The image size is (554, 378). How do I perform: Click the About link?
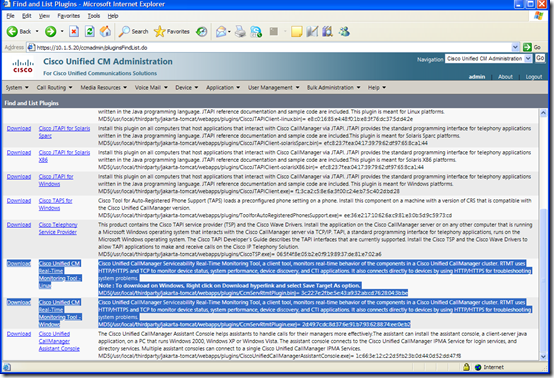[505, 77]
